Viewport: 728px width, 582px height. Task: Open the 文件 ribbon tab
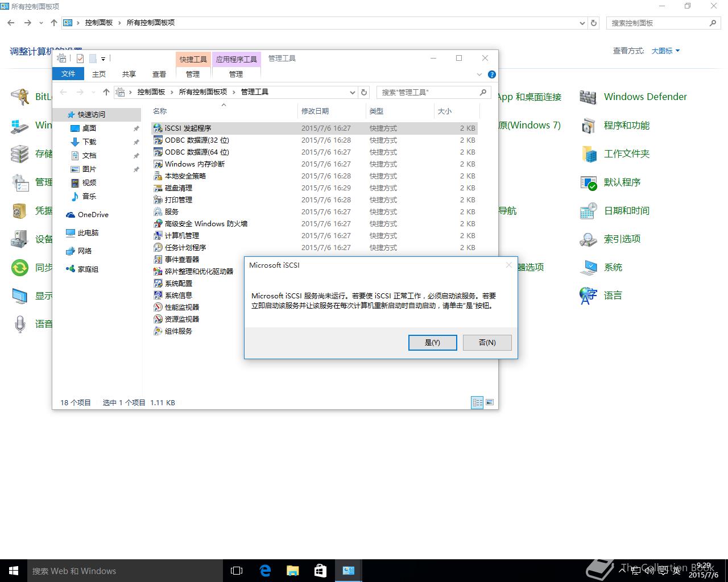(x=68, y=74)
